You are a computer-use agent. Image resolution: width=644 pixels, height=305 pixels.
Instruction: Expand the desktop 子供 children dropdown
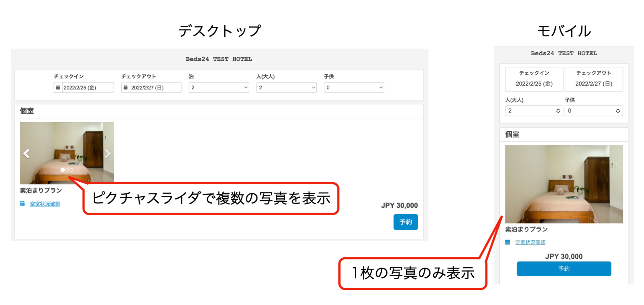[354, 88]
